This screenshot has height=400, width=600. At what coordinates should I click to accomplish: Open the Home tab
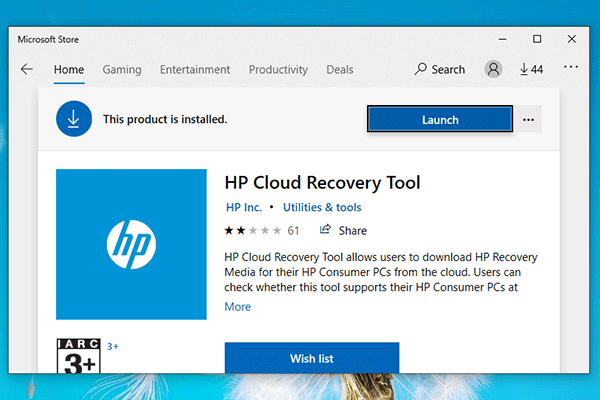coord(69,70)
